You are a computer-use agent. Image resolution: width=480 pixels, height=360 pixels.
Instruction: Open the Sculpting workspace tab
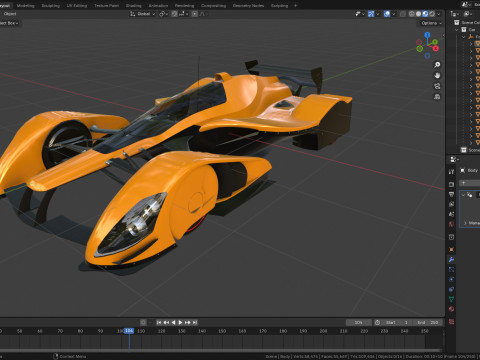(51, 6)
